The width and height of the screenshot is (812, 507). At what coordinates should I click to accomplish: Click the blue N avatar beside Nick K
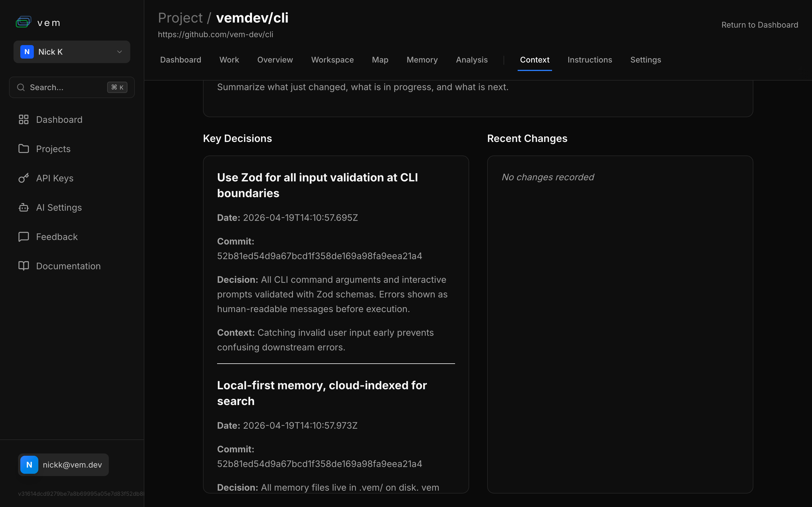tap(27, 52)
